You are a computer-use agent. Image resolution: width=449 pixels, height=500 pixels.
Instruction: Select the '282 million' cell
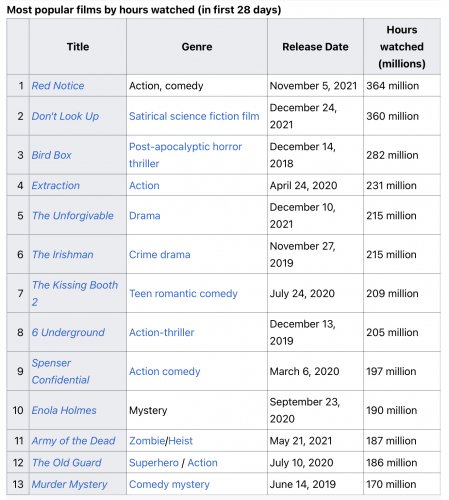point(402,155)
